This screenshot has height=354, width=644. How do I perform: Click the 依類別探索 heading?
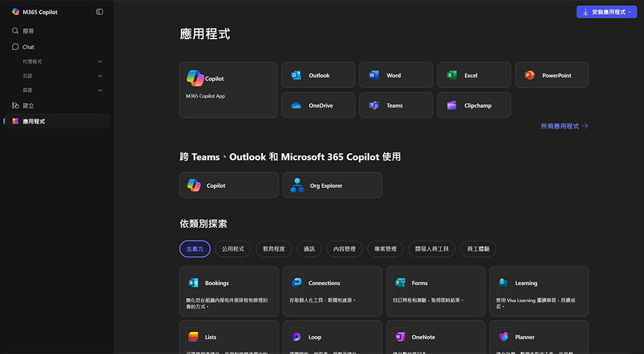(x=204, y=224)
